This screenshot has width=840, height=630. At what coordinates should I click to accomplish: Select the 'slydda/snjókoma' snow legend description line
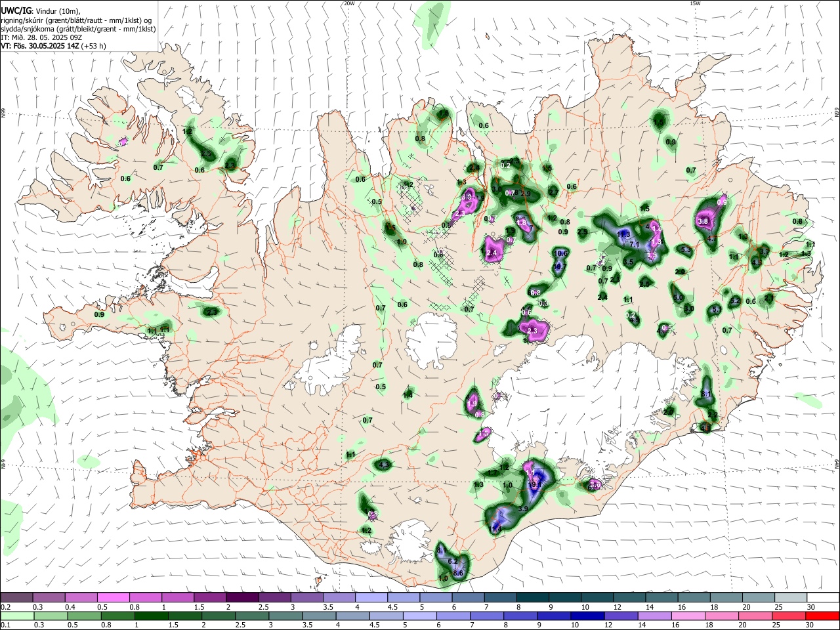click(x=78, y=29)
